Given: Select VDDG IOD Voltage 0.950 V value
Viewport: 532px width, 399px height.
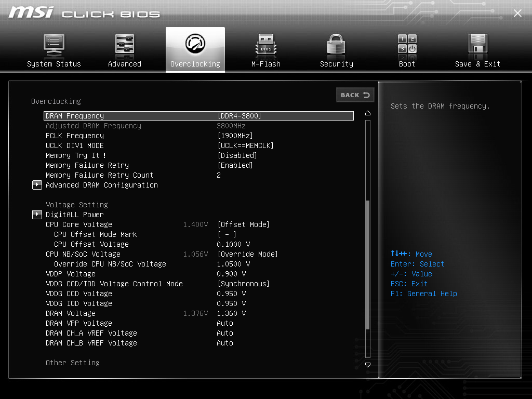Looking at the screenshot, I should click(x=231, y=303).
